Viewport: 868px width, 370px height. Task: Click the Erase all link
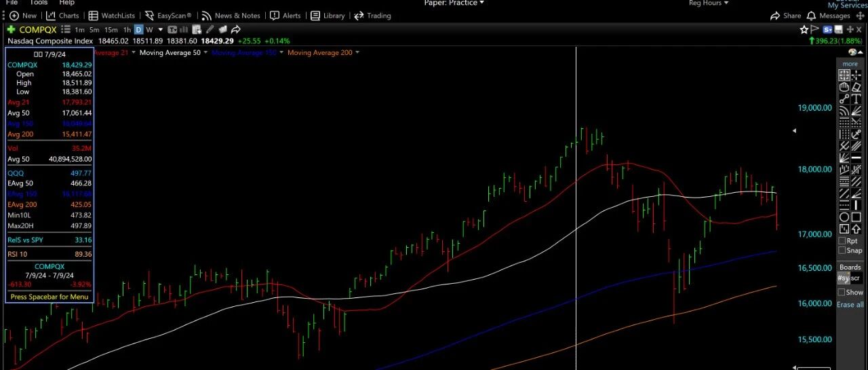(x=850, y=305)
